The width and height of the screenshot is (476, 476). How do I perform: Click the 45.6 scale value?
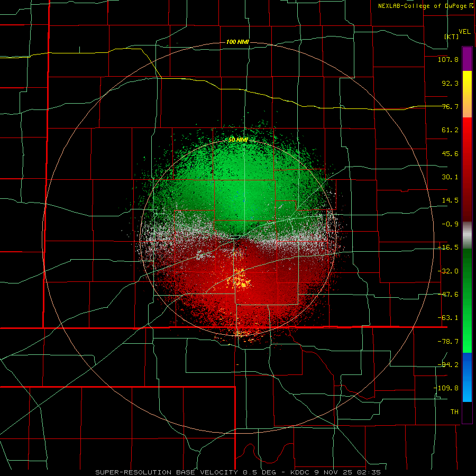coord(450,153)
